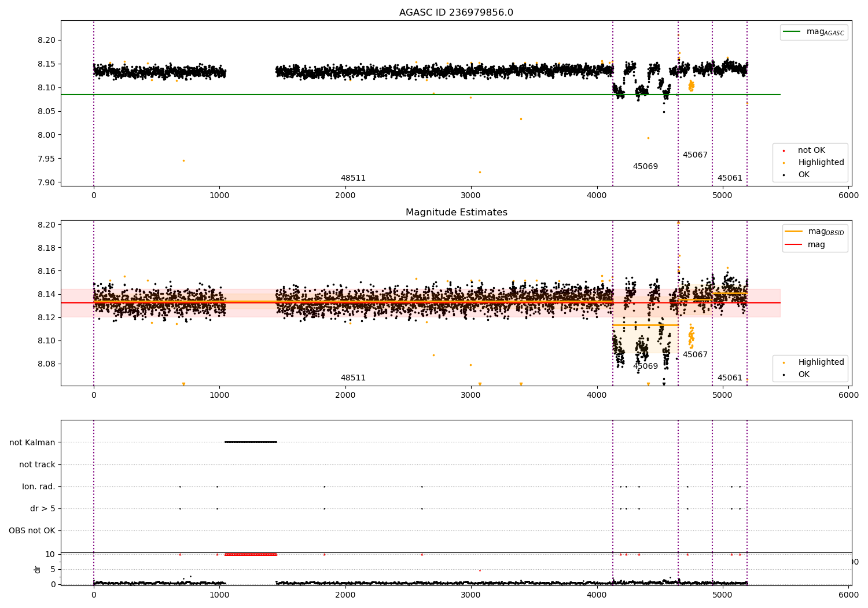The image size is (868, 608).
Task: Click the green mag AGASC legend line
Action: click(792, 32)
